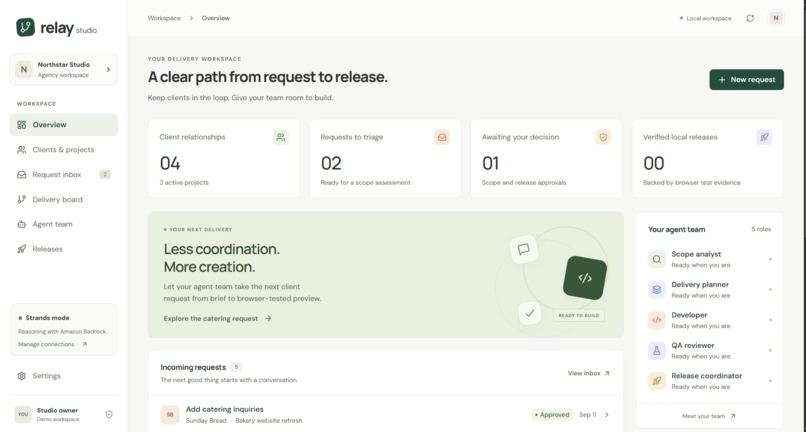Image resolution: width=806 pixels, height=432 pixels.
Task: Click the Client relationships people icon
Action: (281, 137)
